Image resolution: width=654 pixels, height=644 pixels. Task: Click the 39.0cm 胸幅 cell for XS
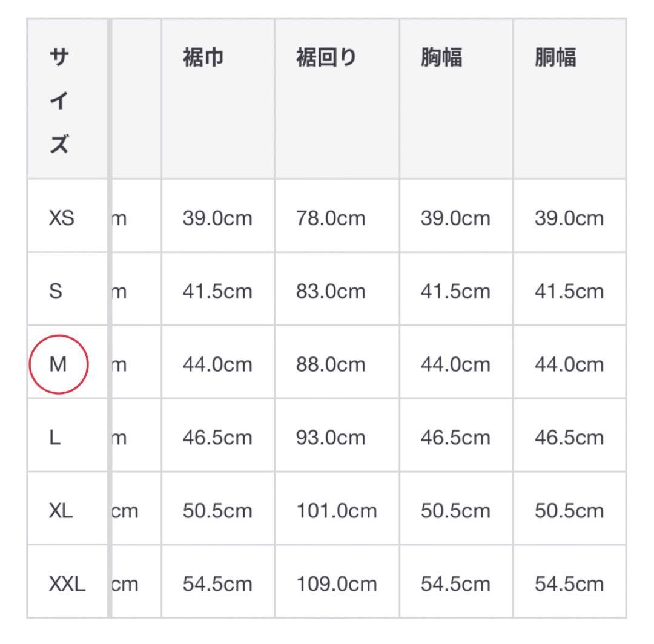(x=455, y=218)
